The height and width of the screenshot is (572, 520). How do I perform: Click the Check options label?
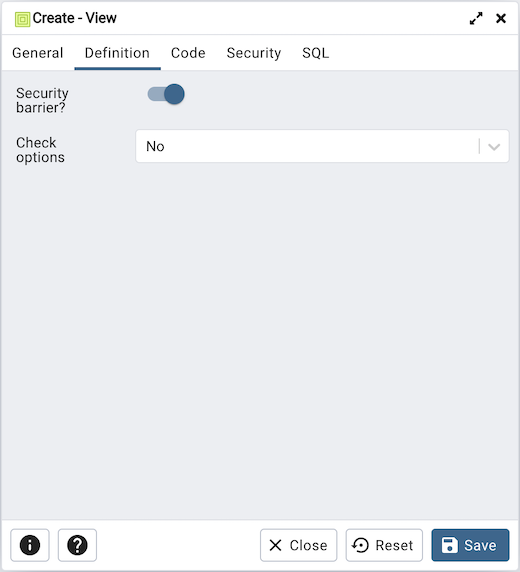coord(40,150)
